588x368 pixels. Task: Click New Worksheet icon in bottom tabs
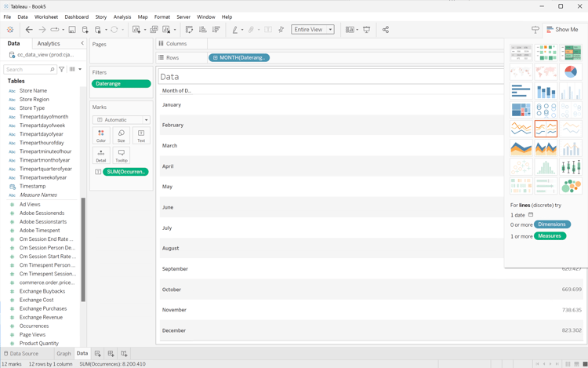point(97,353)
